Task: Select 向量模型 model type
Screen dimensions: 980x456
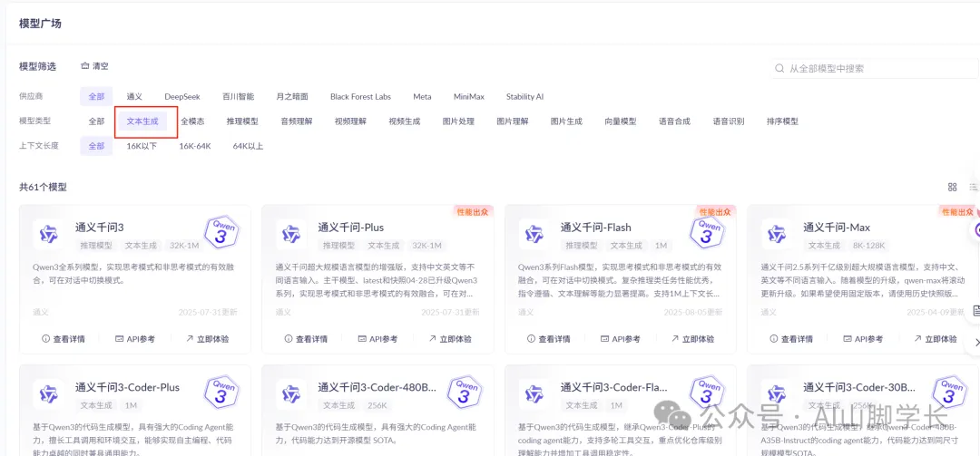Action: [621, 121]
